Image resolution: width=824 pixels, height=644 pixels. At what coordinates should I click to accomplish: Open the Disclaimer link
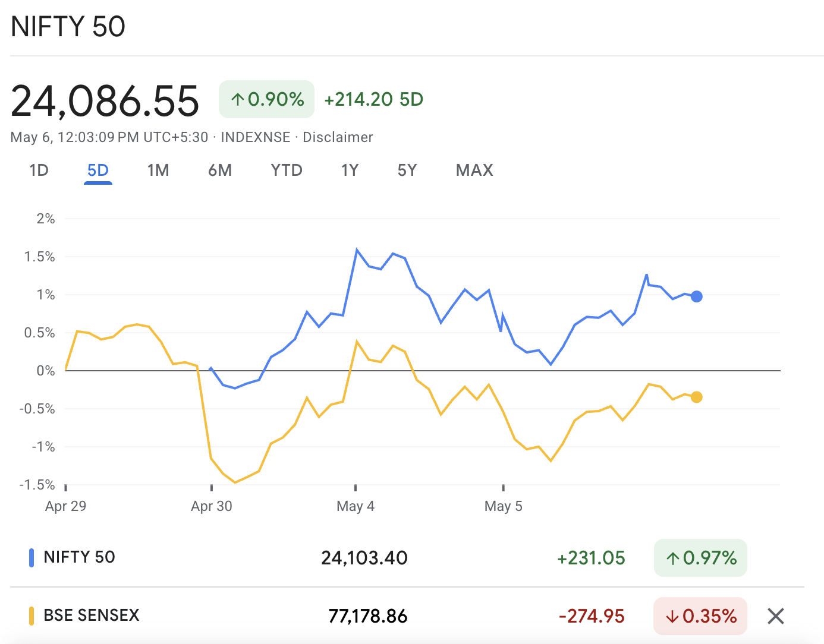tap(338, 137)
